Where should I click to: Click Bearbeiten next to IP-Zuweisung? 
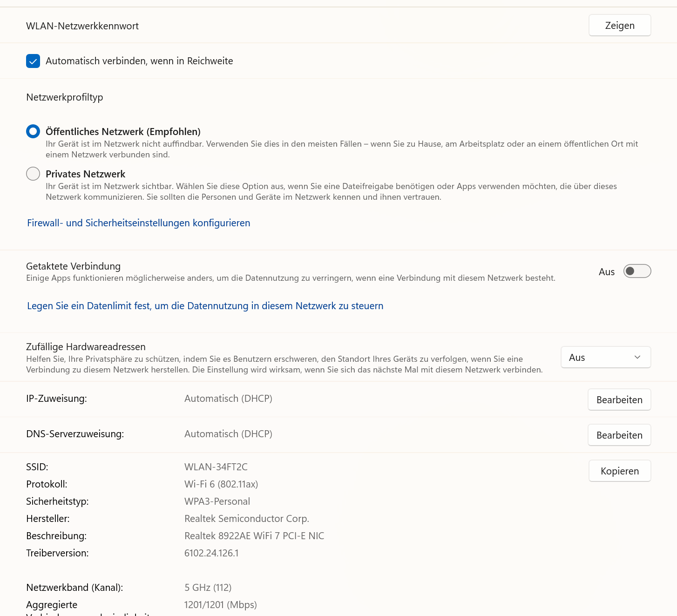(619, 400)
